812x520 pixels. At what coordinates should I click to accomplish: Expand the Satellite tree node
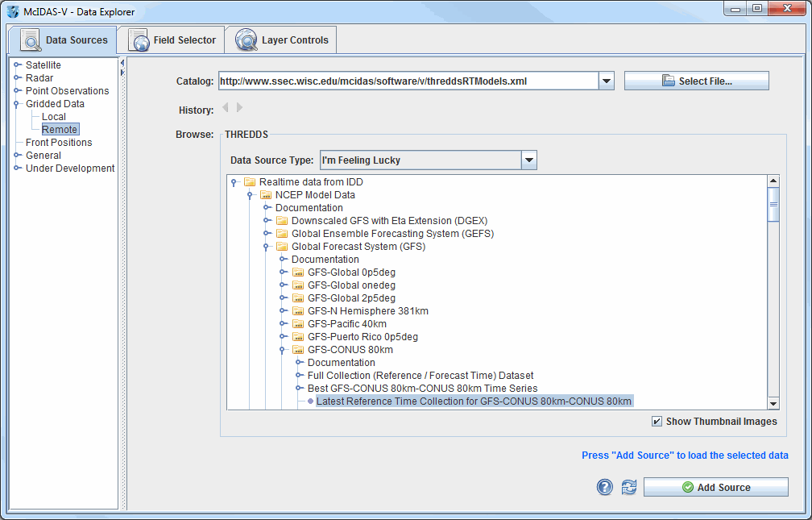click(18, 65)
